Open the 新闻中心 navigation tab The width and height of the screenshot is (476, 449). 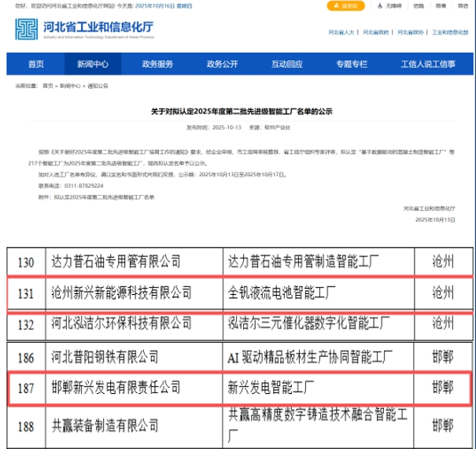(x=93, y=64)
